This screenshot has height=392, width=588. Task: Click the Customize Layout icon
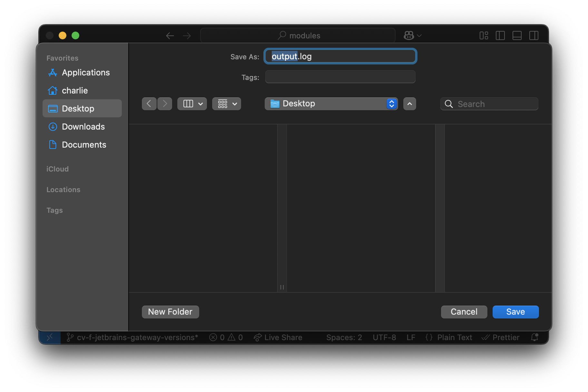pos(484,35)
